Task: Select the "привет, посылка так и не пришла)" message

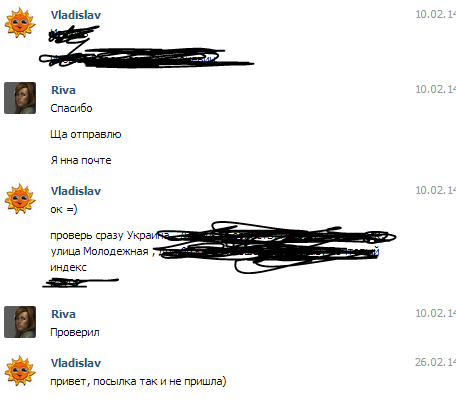Action: click(138, 381)
